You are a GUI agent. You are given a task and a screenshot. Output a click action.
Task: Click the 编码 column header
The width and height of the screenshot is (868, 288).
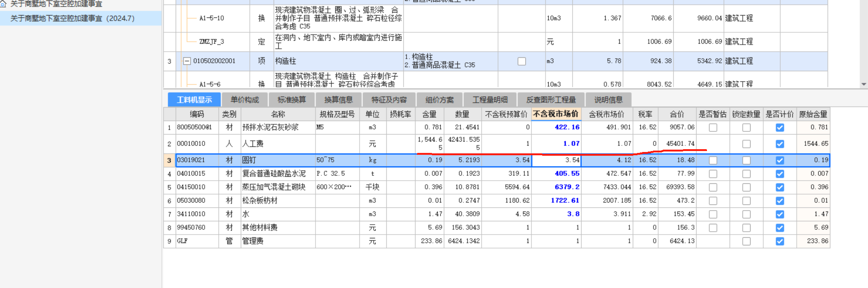pos(197,114)
